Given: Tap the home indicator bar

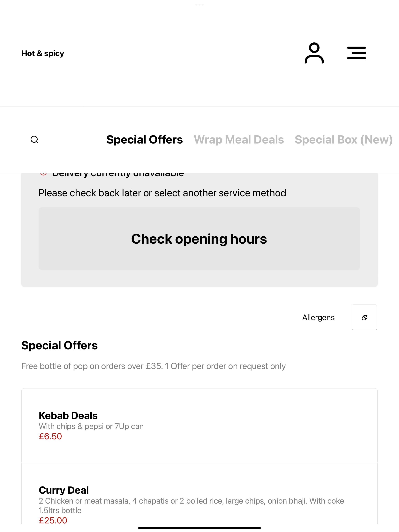Looking at the screenshot, I should coord(199,528).
